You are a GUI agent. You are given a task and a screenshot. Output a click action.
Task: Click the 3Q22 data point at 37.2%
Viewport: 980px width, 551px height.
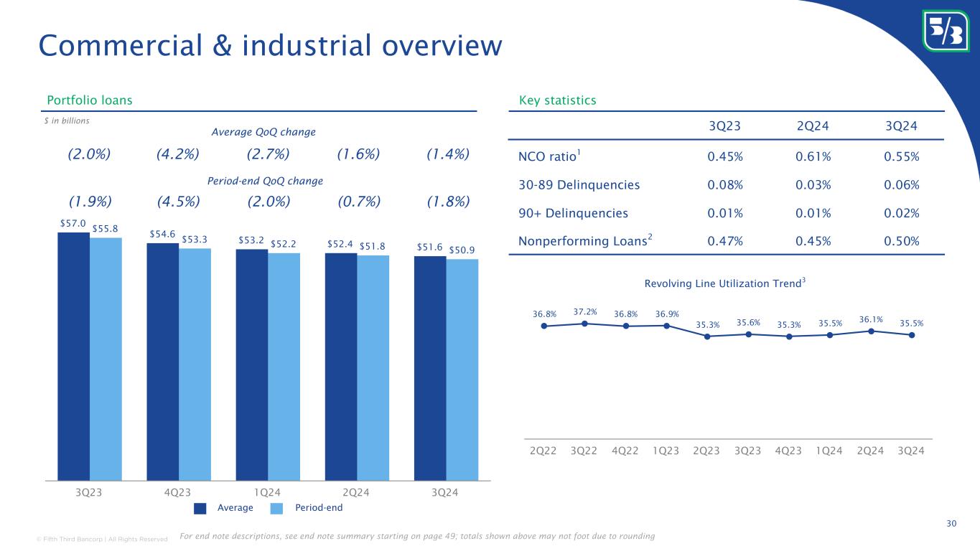585,324
